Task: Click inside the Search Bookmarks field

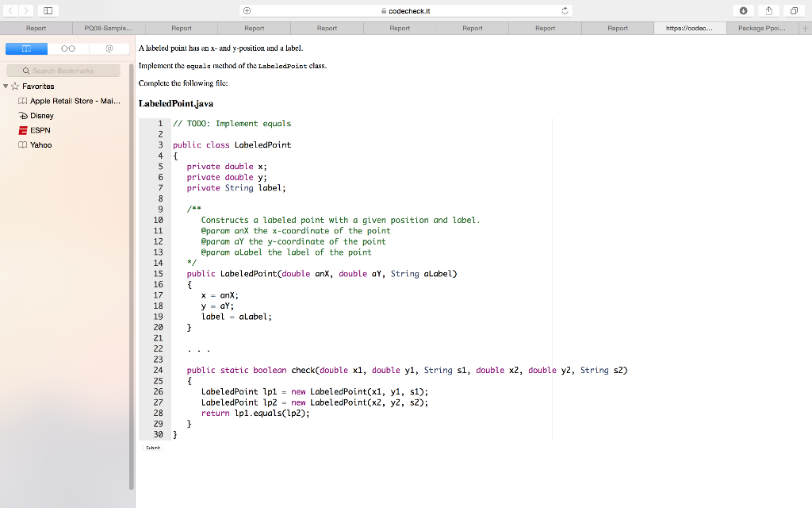Action: pos(63,71)
